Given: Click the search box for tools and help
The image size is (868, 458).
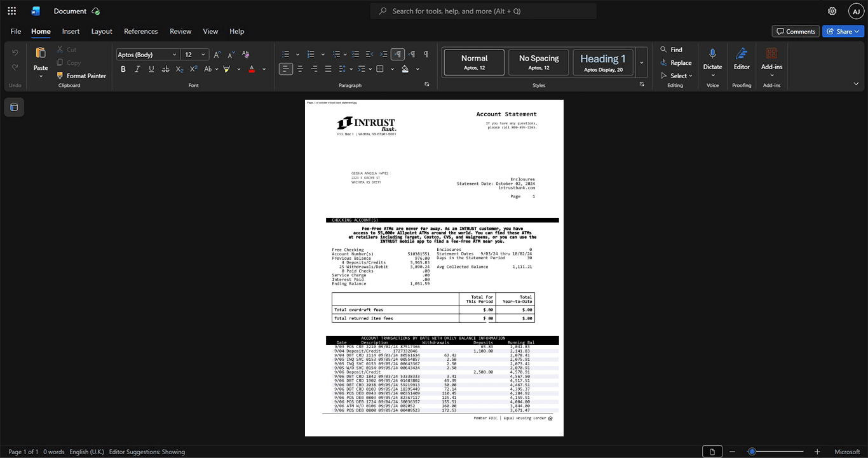Looking at the screenshot, I should point(484,11).
